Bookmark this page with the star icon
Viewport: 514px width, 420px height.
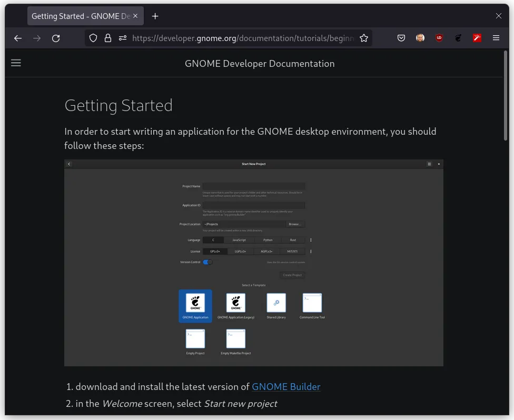pos(364,38)
